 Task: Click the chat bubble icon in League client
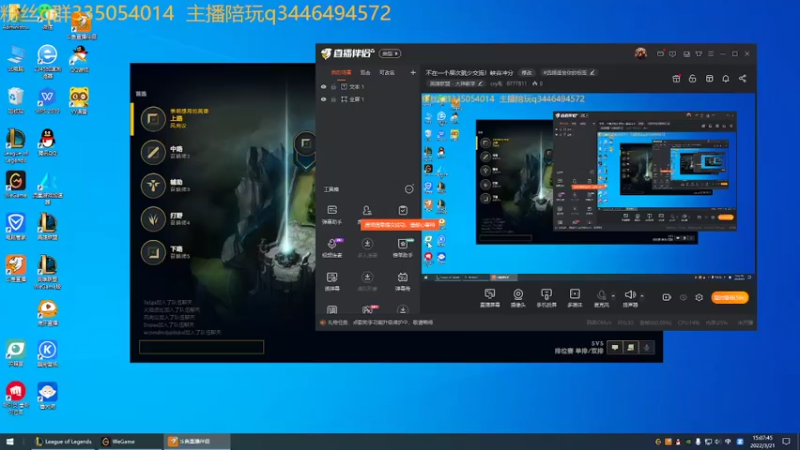(x=615, y=347)
